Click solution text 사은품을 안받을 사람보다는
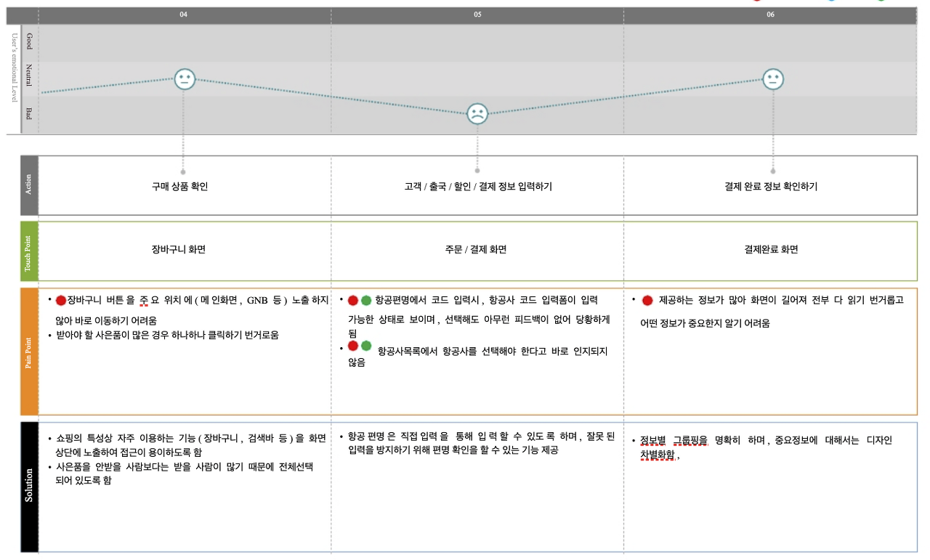Screen dimensions: 930x560 185,474
